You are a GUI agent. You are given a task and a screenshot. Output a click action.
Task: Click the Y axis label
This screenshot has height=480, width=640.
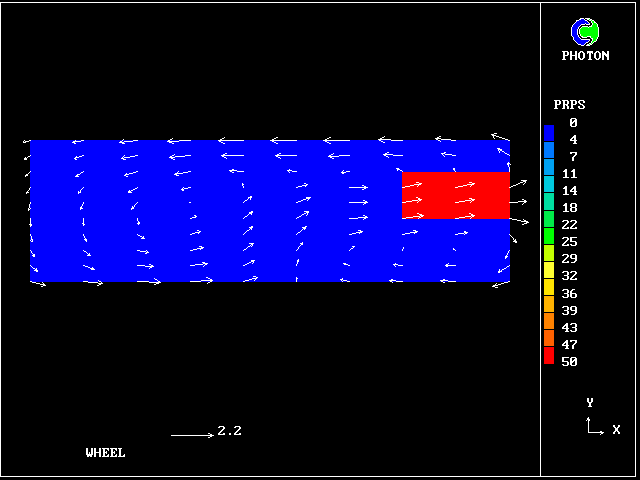click(x=590, y=403)
